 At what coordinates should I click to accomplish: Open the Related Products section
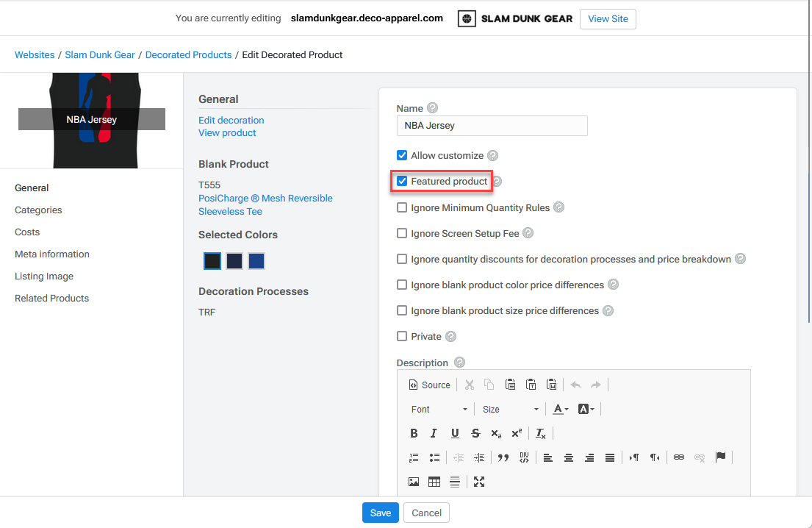click(x=51, y=298)
